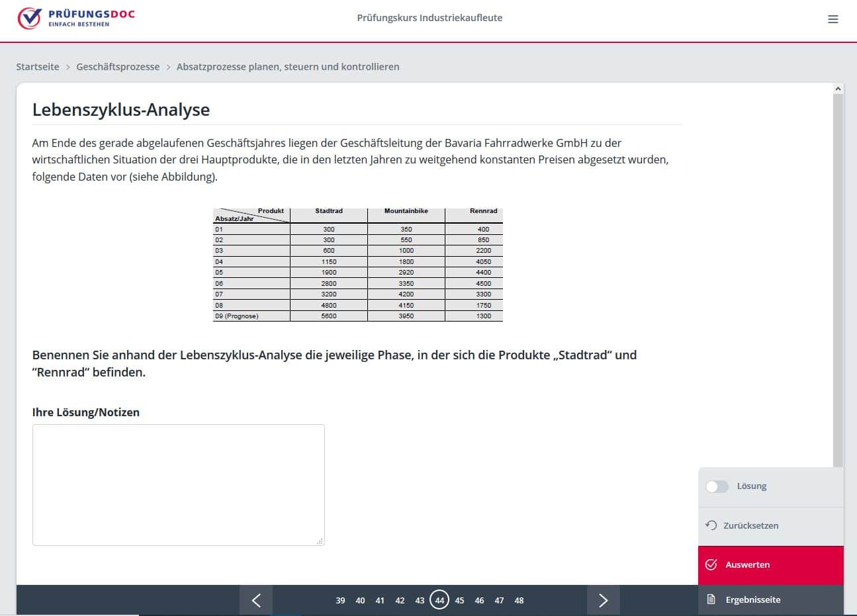Click the Zurücksetzen reset icon
Viewport: 857px width, 616px height.
click(711, 525)
